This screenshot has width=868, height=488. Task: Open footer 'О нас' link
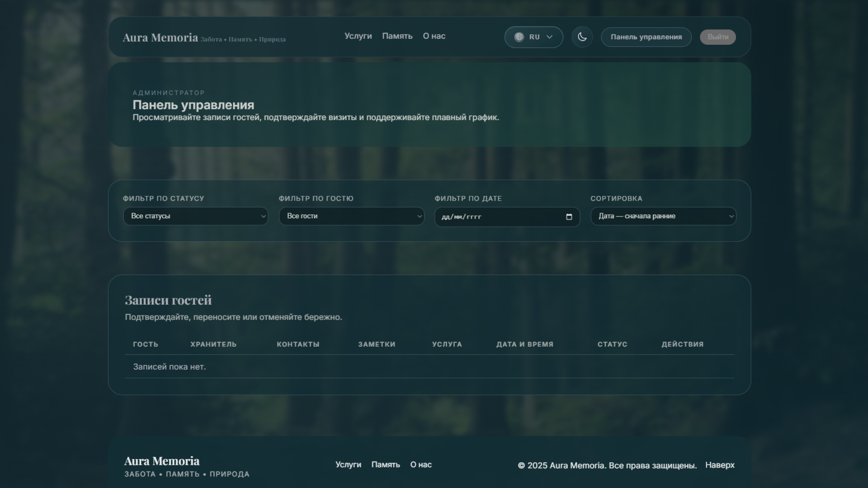[421, 465]
